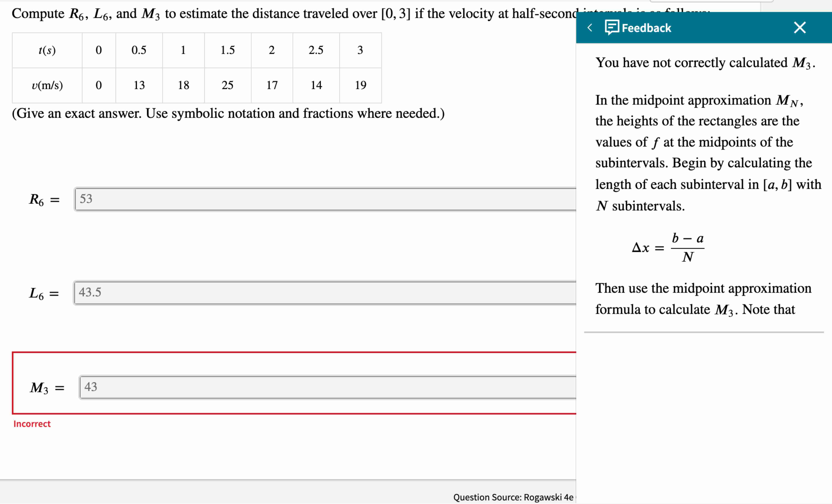Click the L6 equals label beside its field
This screenshot has height=504, width=832.
point(44,293)
